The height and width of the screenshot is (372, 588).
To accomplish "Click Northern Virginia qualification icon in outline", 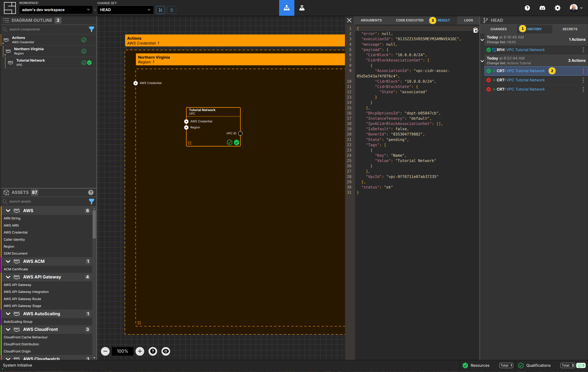I will click(x=84, y=51).
